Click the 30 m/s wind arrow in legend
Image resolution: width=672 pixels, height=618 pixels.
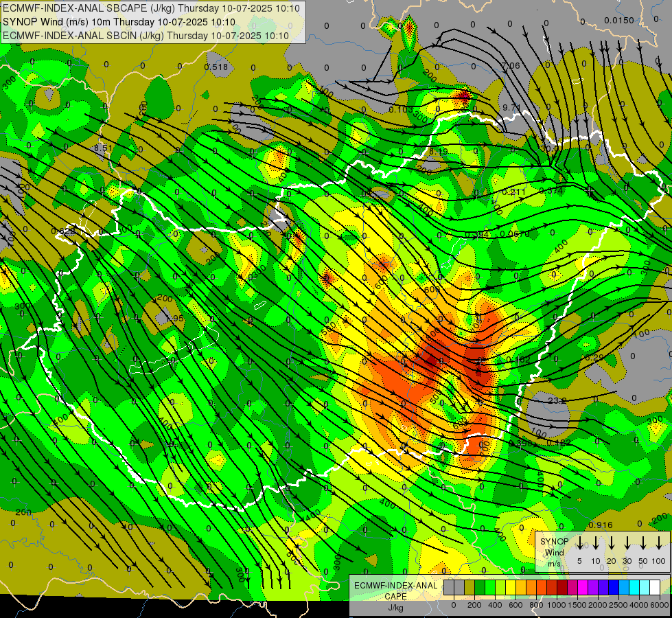(x=627, y=543)
